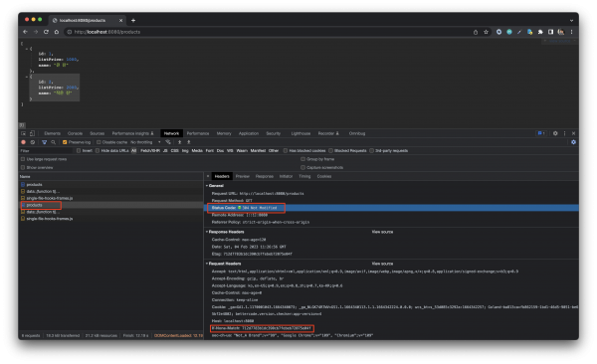Filter requests by JS type
The image size is (597, 364).
165,151
